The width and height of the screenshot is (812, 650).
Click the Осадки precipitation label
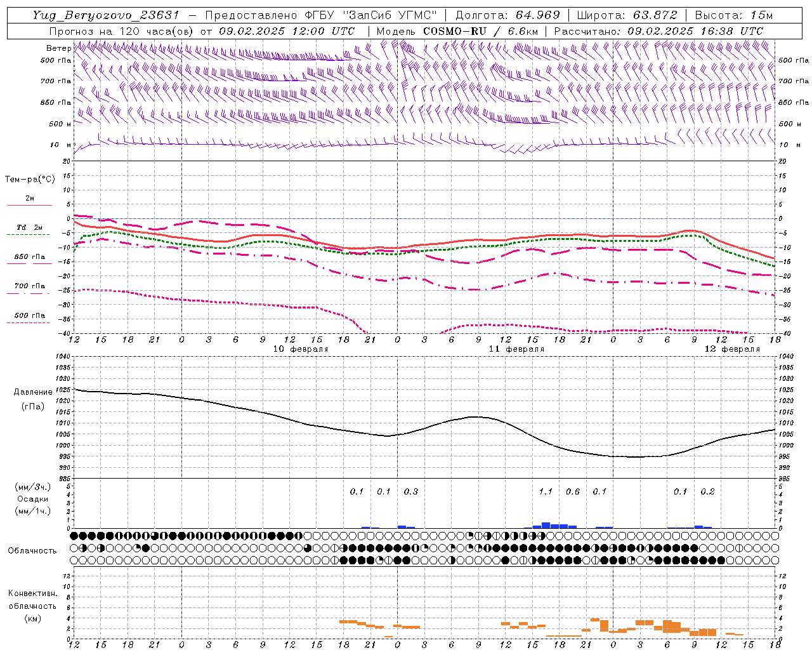tap(33, 499)
